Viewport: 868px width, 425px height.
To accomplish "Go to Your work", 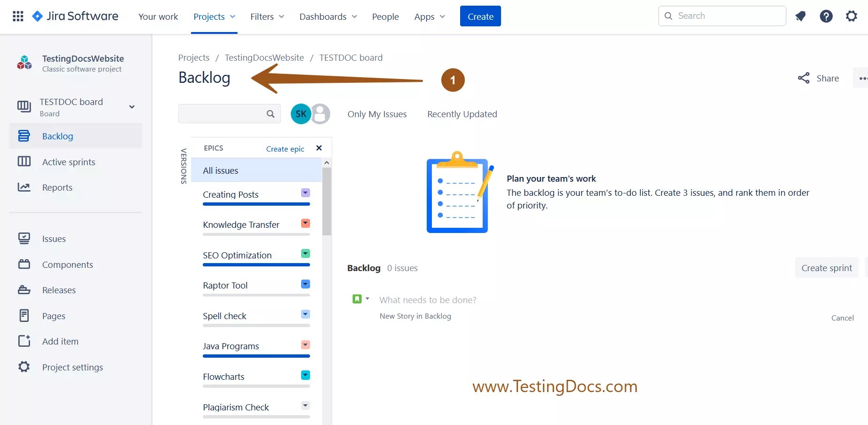I will [x=158, y=16].
